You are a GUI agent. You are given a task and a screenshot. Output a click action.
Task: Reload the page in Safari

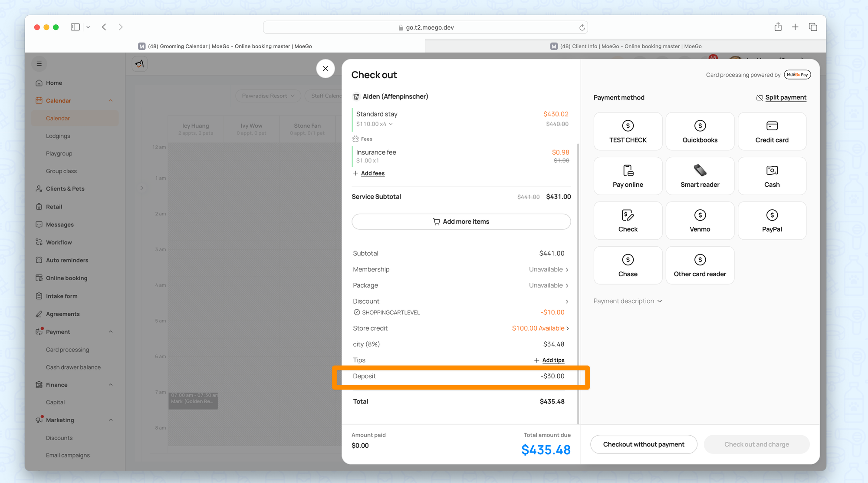tap(582, 27)
